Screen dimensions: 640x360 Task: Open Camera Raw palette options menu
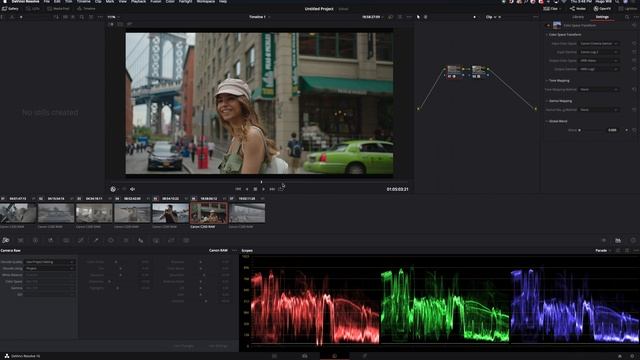[x=234, y=250]
